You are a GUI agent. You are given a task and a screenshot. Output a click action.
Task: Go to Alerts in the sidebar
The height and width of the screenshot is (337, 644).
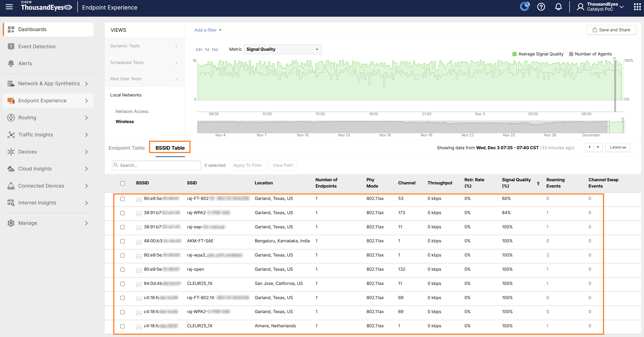[25, 63]
